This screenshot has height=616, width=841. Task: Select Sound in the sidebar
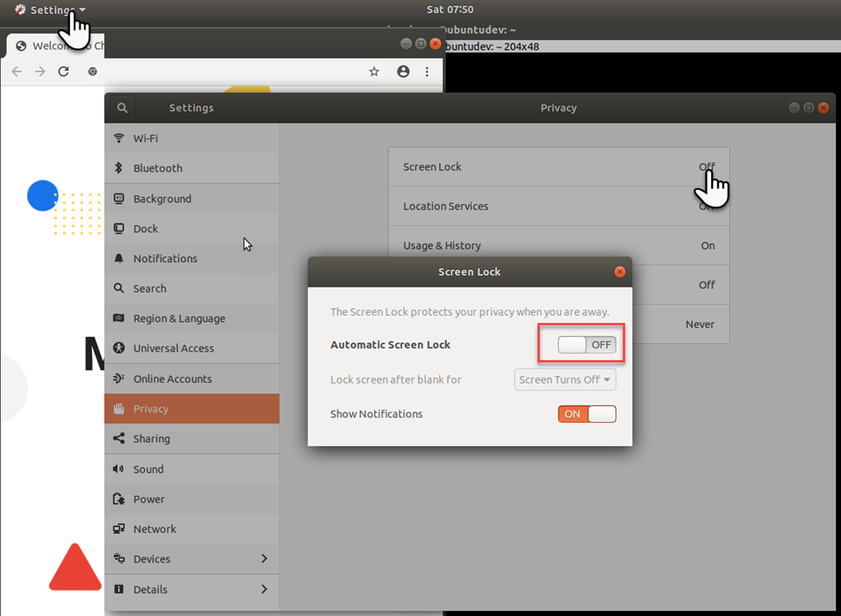[x=192, y=469]
